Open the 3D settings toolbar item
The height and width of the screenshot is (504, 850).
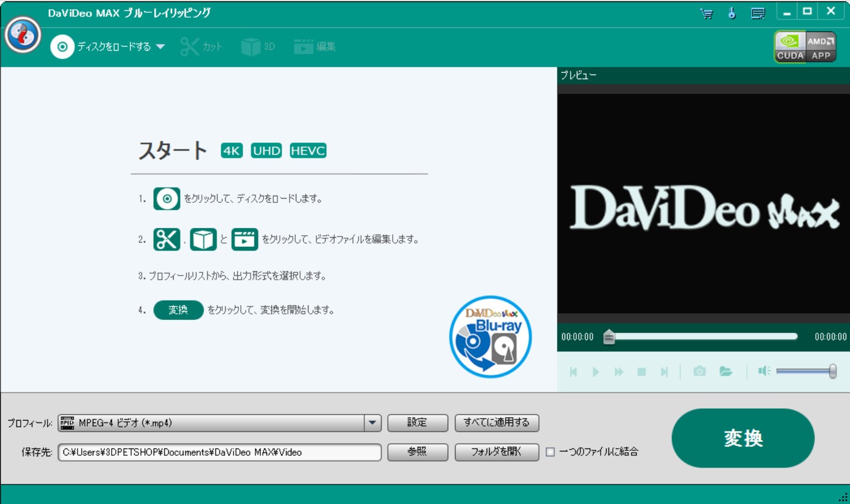click(258, 46)
